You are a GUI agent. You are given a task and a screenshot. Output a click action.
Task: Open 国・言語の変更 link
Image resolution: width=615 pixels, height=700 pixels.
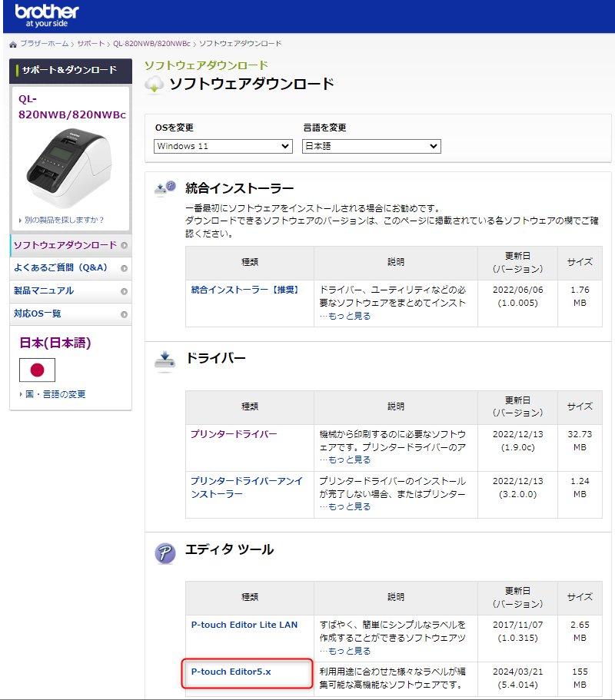tap(55, 394)
